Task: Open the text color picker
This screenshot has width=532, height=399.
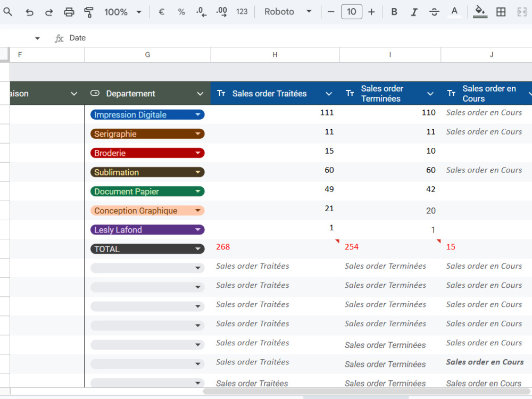Action: 454,12
